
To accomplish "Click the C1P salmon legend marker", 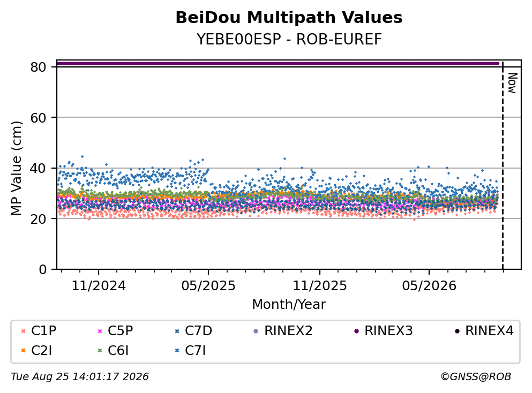I will point(24,331).
